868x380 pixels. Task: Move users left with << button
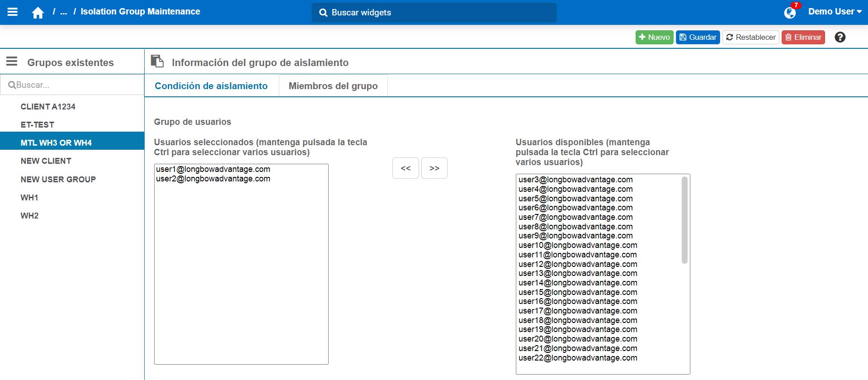406,168
